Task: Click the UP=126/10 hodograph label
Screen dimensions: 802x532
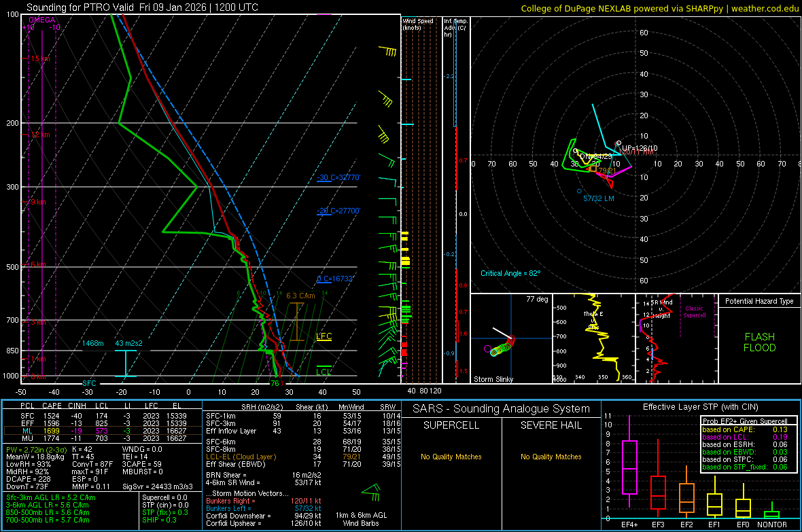Action: pos(640,148)
